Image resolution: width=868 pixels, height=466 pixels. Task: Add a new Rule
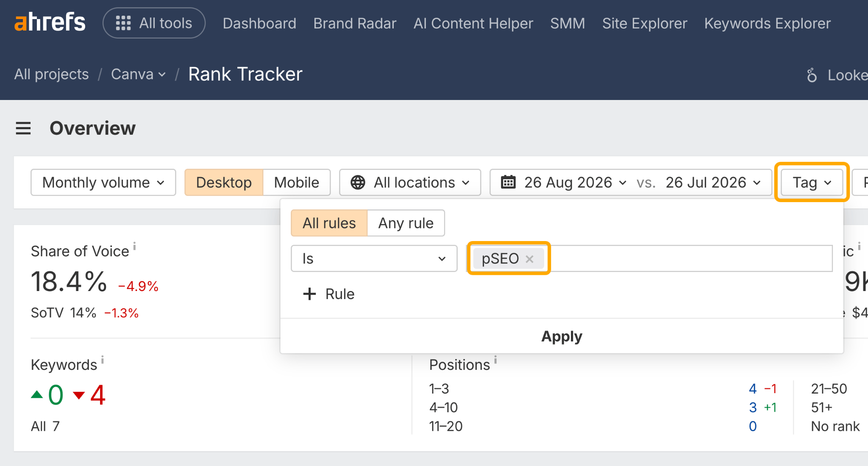pos(329,294)
